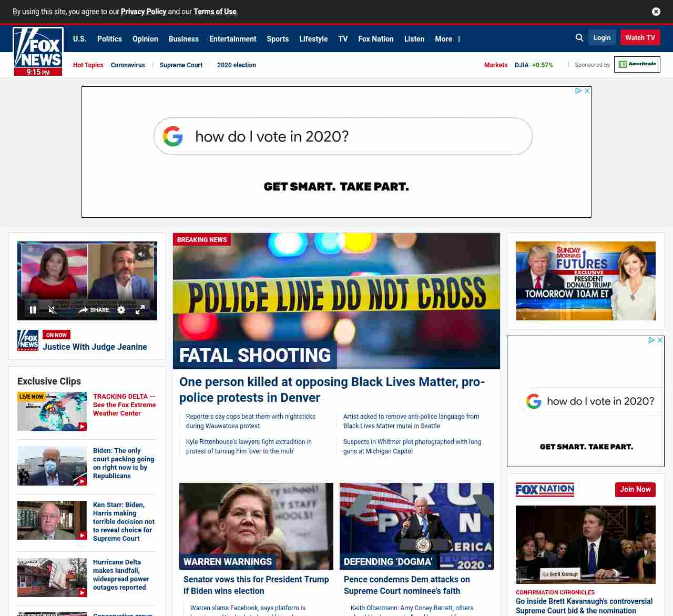Viewport: 673px width, 616px height.
Task: Expand the More navigation menu
Action: (x=447, y=39)
